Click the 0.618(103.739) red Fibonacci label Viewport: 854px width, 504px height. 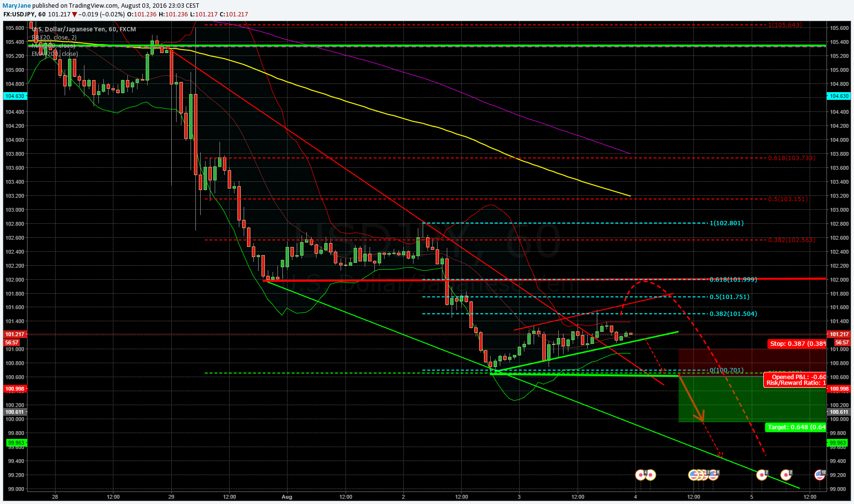pyautogui.click(x=792, y=158)
